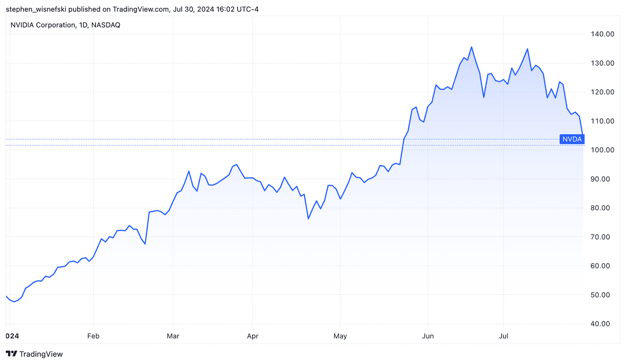Click the 140.00 price axis label
This screenshot has width=626, height=364.
click(602, 34)
